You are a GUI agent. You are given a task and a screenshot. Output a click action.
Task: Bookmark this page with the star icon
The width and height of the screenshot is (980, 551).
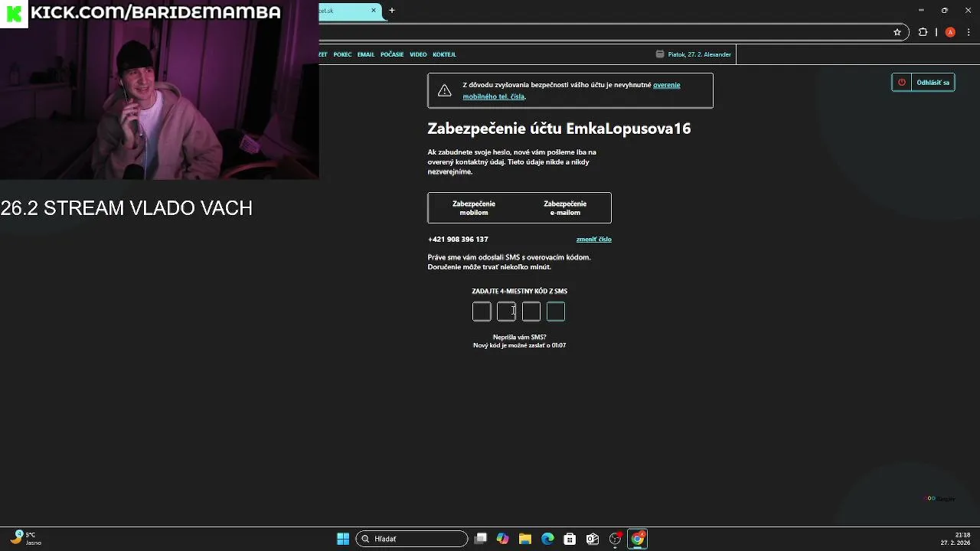(x=897, y=32)
